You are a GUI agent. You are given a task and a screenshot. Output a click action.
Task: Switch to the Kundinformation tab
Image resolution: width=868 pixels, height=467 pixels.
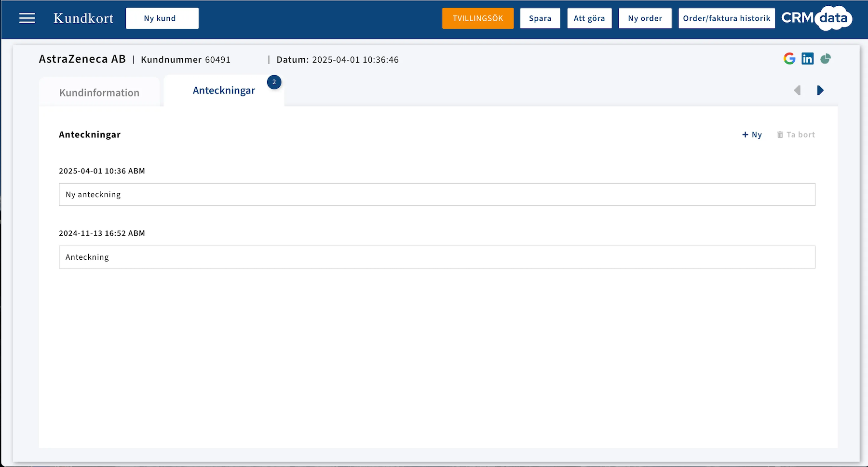pyautogui.click(x=99, y=93)
